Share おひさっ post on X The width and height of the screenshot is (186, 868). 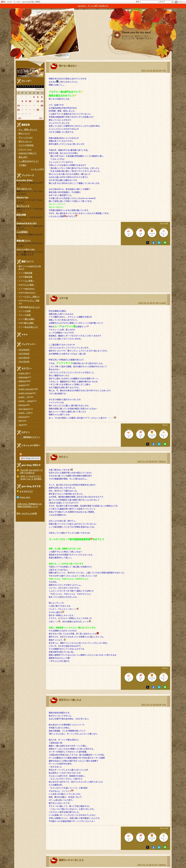tap(147, 687)
